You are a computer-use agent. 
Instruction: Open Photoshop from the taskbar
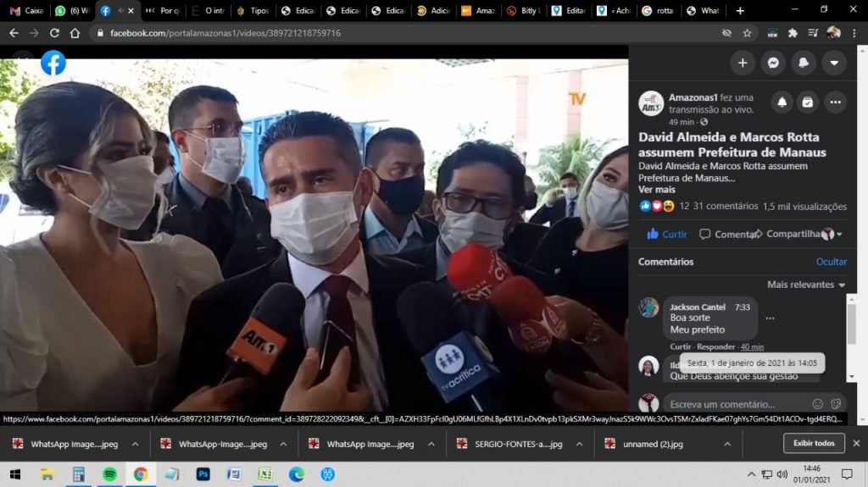click(x=203, y=474)
